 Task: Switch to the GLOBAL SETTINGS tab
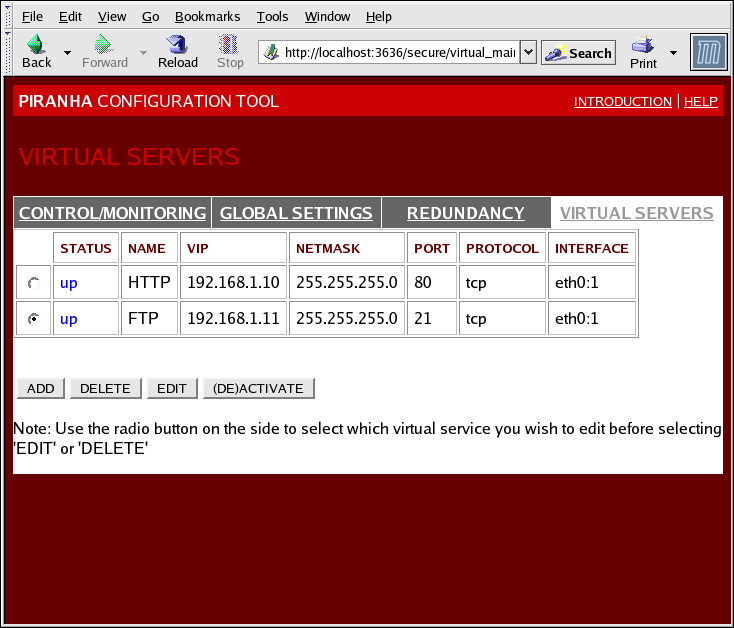(x=296, y=213)
